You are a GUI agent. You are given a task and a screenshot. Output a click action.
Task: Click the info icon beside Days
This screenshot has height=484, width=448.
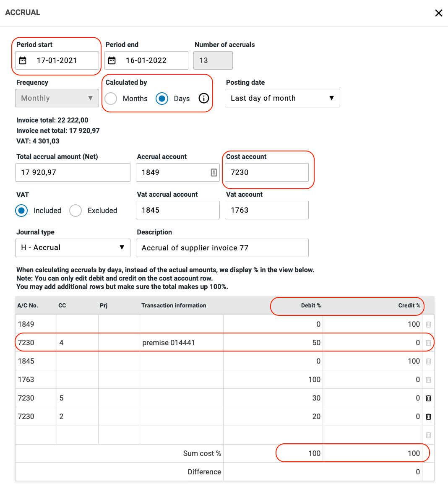pos(203,98)
